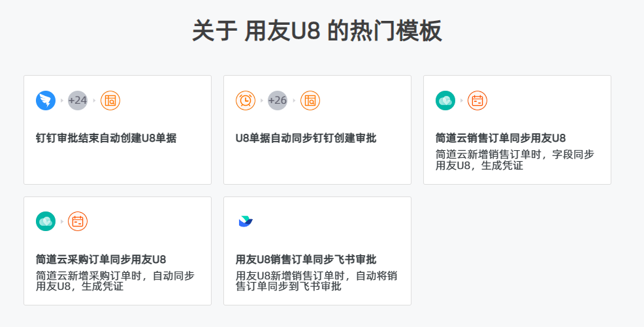644x327 pixels.
Task: Click heading 关于 用友U8 的热门模板
Action: 317,31
